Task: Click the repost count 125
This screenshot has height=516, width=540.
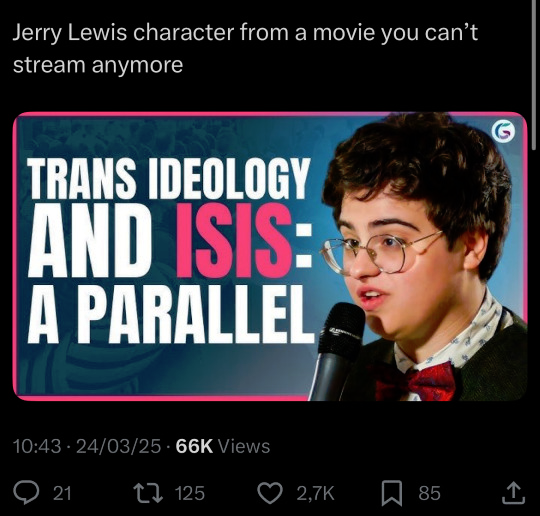Action: [x=190, y=493]
